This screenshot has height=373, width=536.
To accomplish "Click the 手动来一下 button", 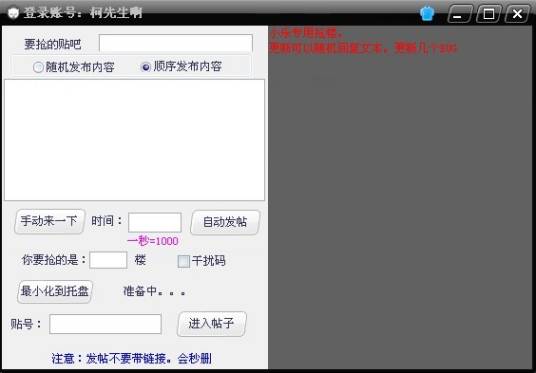I will pyautogui.click(x=49, y=222).
